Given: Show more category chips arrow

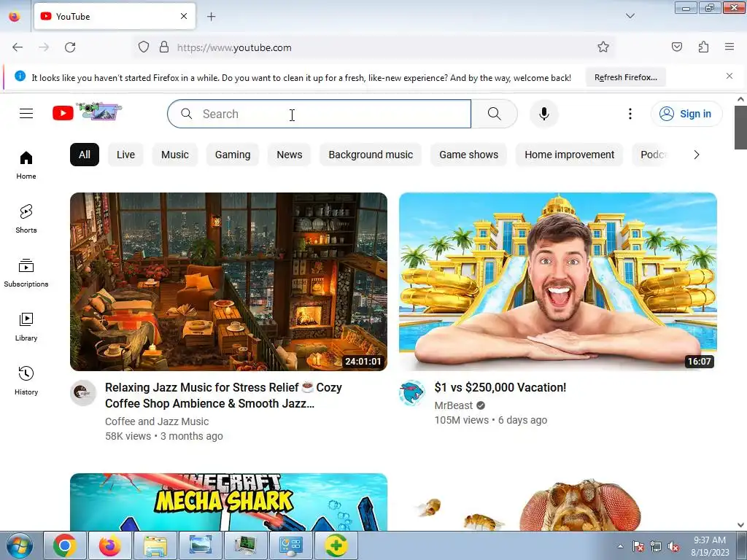Looking at the screenshot, I should click(697, 155).
